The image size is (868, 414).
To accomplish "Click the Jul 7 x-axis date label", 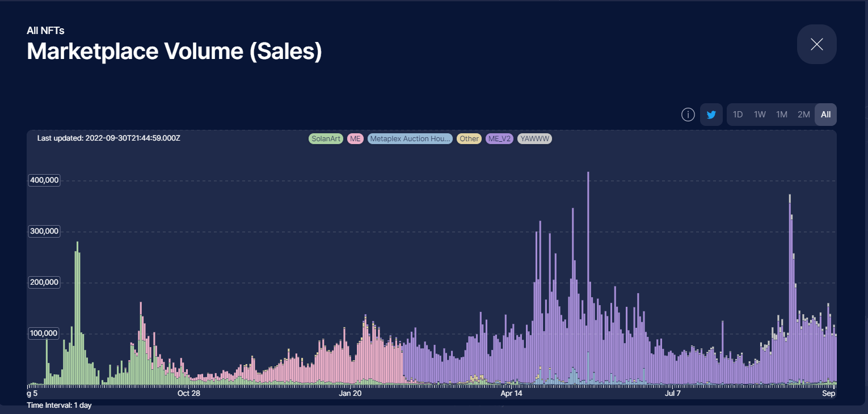I will (x=673, y=393).
